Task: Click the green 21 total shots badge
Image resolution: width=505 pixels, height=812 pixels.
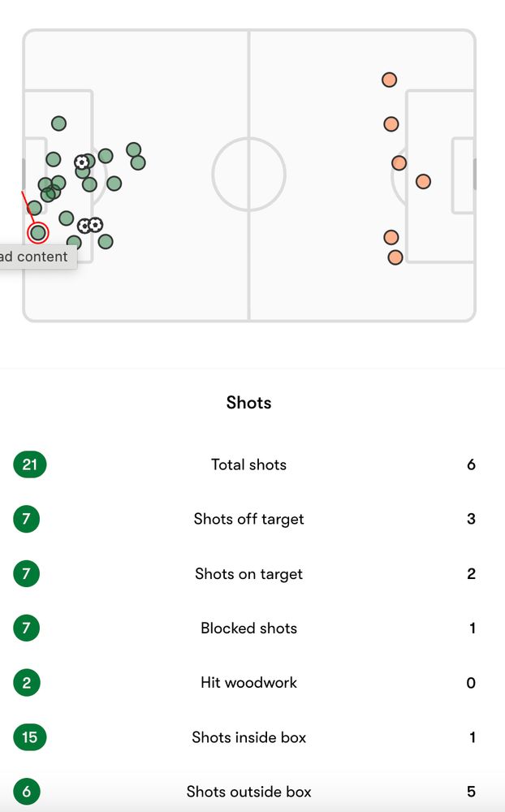Action: click(29, 464)
